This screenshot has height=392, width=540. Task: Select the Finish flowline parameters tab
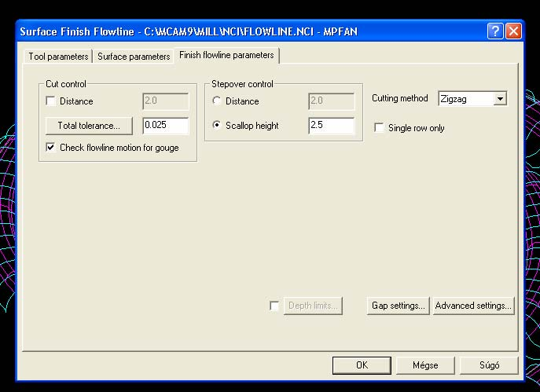226,55
